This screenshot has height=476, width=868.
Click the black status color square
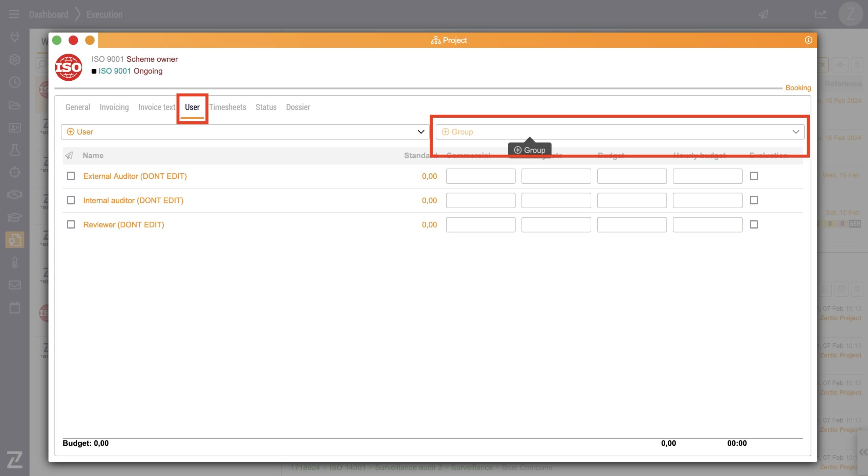pyautogui.click(x=94, y=71)
